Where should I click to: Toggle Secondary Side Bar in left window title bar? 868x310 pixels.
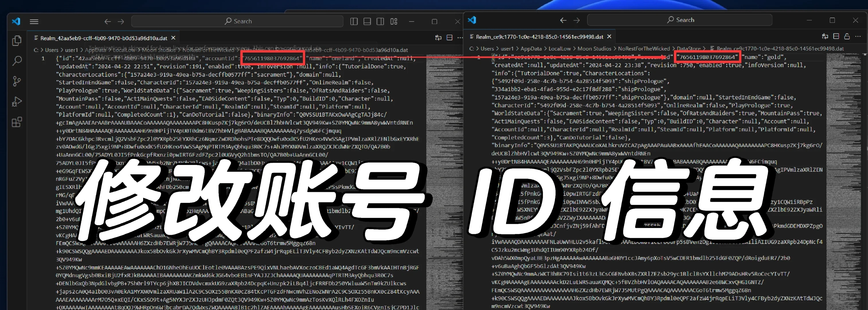click(380, 22)
